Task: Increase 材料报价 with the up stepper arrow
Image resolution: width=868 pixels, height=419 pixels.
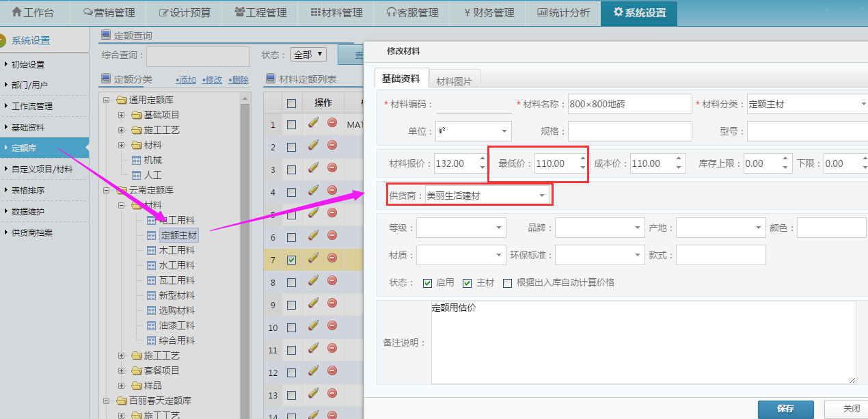Action: tap(483, 159)
